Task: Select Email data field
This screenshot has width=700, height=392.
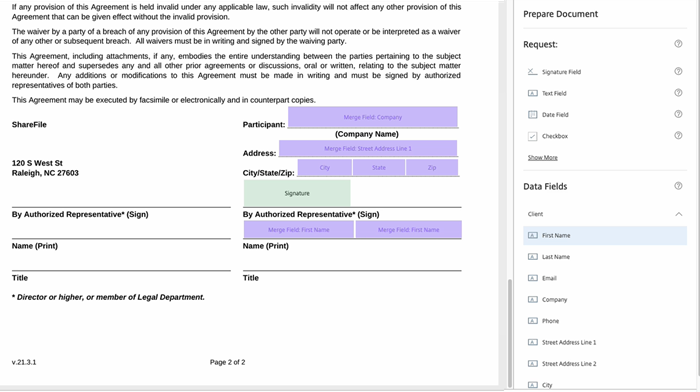Action: click(605, 278)
